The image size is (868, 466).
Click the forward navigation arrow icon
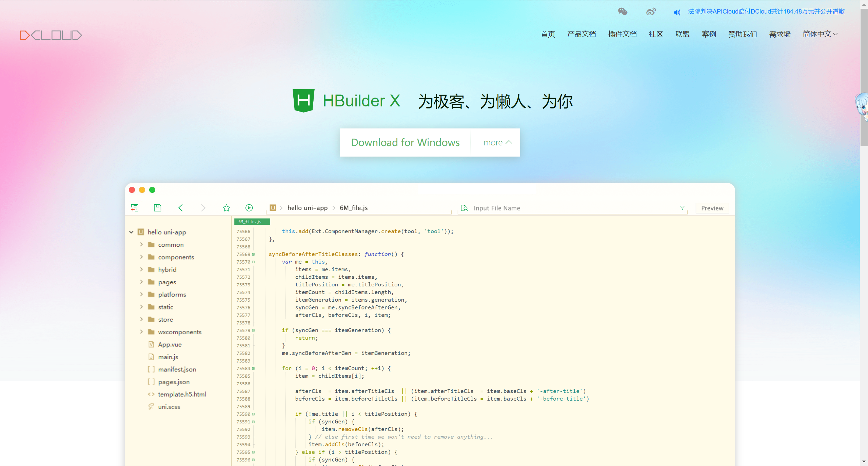pos(203,208)
